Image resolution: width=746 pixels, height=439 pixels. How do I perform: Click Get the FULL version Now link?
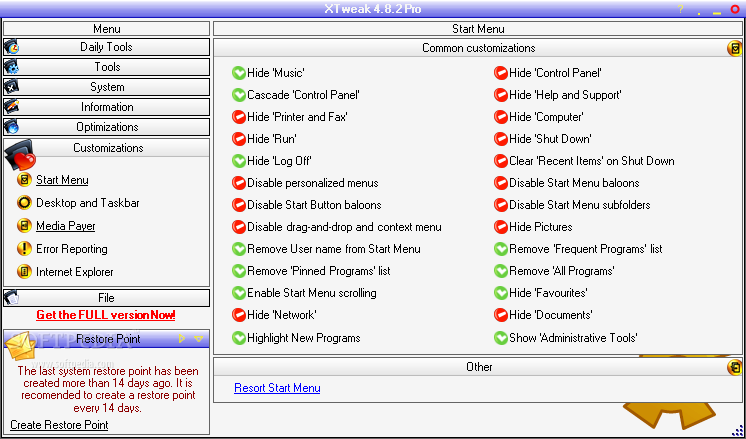pos(106,315)
